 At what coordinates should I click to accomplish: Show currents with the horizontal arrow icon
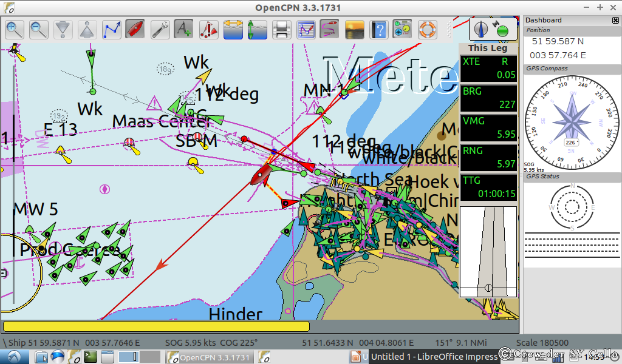(x=233, y=29)
